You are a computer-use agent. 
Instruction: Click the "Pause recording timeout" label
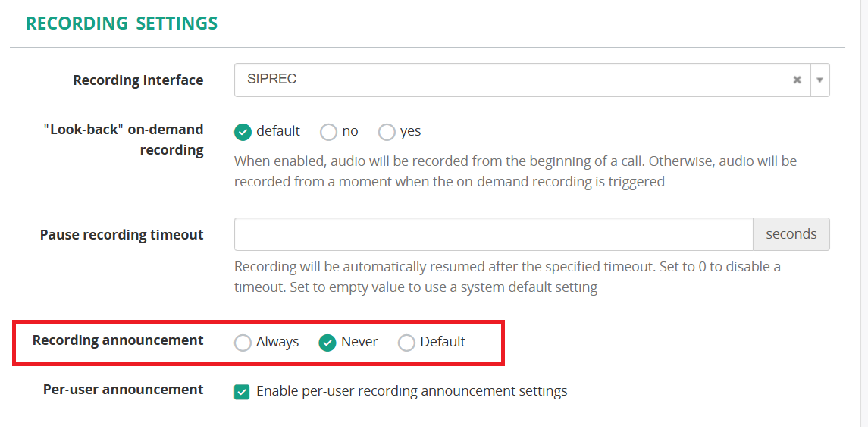[121, 235]
